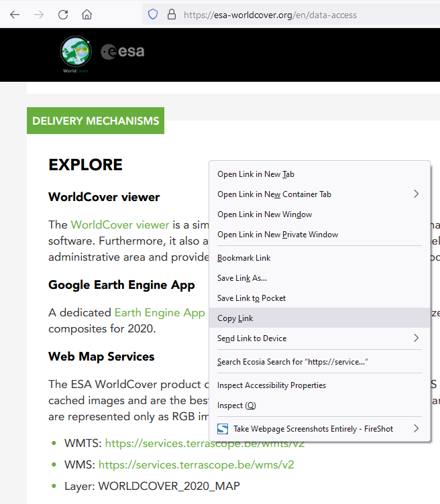Reload the page with the refresh icon
The image size is (440, 504).
63,15
